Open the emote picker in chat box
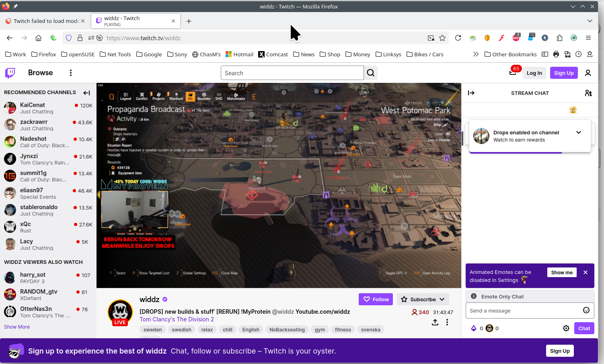This screenshot has height=364, width=604. (586, 310)
